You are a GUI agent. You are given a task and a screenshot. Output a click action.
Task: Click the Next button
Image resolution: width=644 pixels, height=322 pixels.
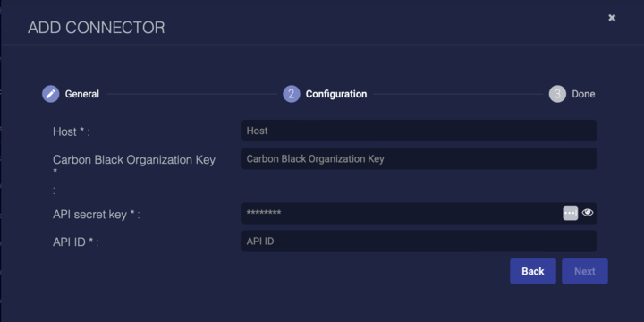coord(585,271)
